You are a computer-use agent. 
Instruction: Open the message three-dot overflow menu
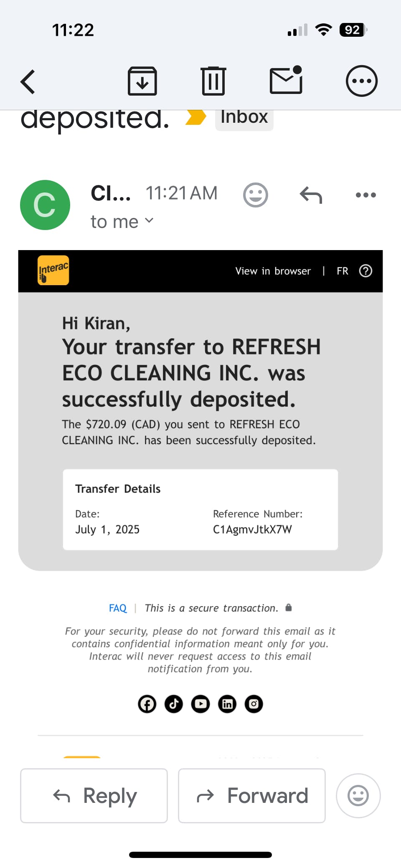pos(365,195)
